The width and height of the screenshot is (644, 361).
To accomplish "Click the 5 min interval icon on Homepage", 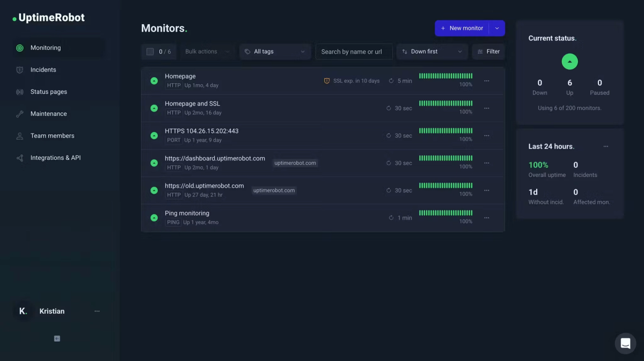I will point(391,81).
